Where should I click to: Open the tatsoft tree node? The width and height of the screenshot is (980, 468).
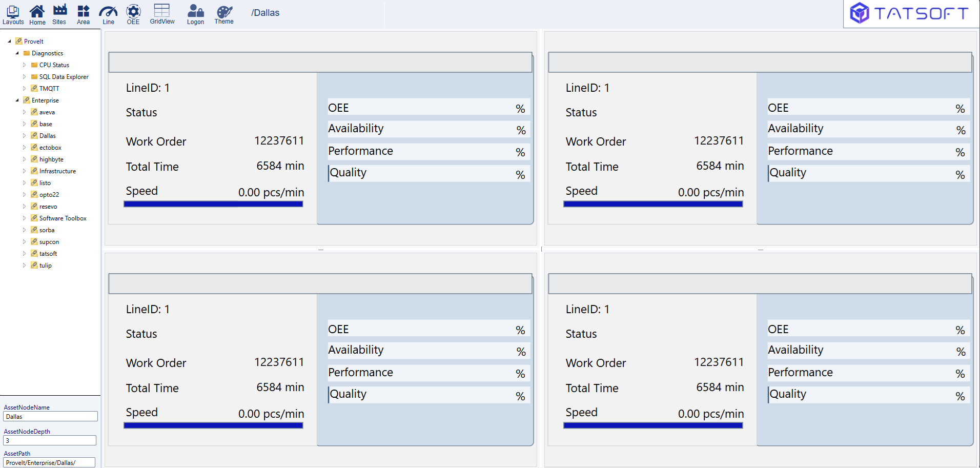pyautogui.click(x=48, y=254)
